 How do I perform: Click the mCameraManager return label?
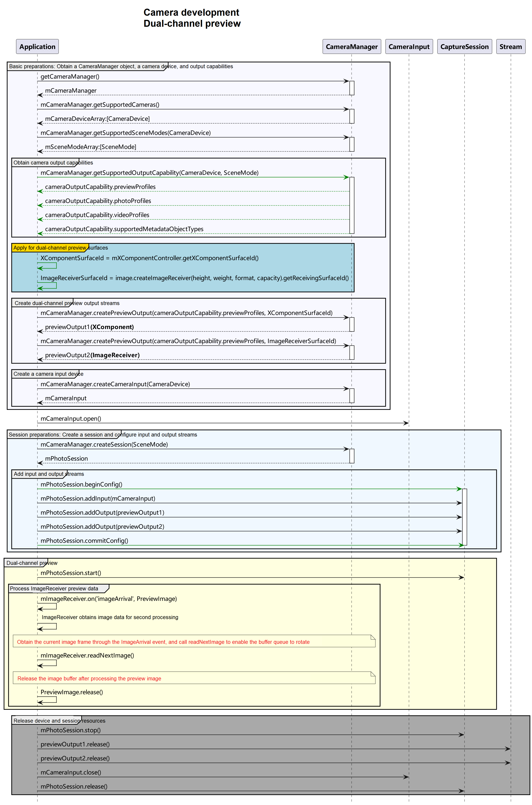click(71, 91)
